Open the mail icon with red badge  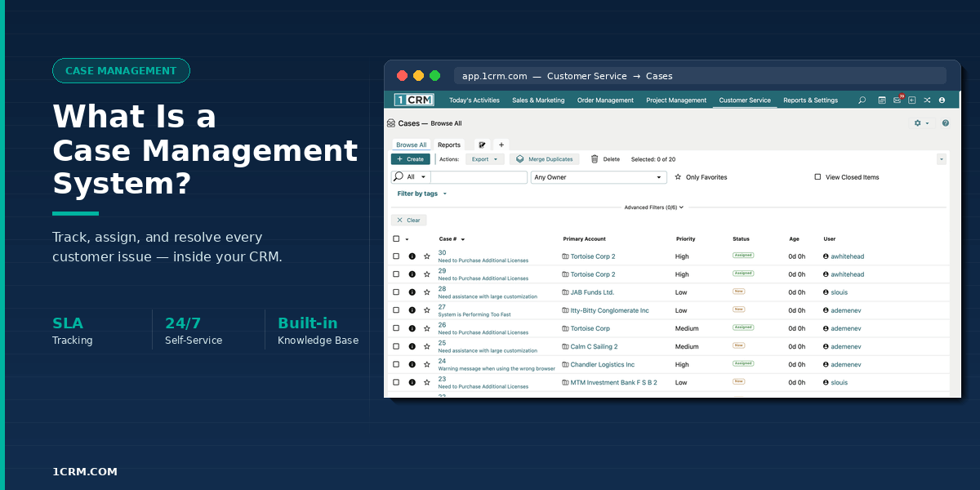[898, 100]
